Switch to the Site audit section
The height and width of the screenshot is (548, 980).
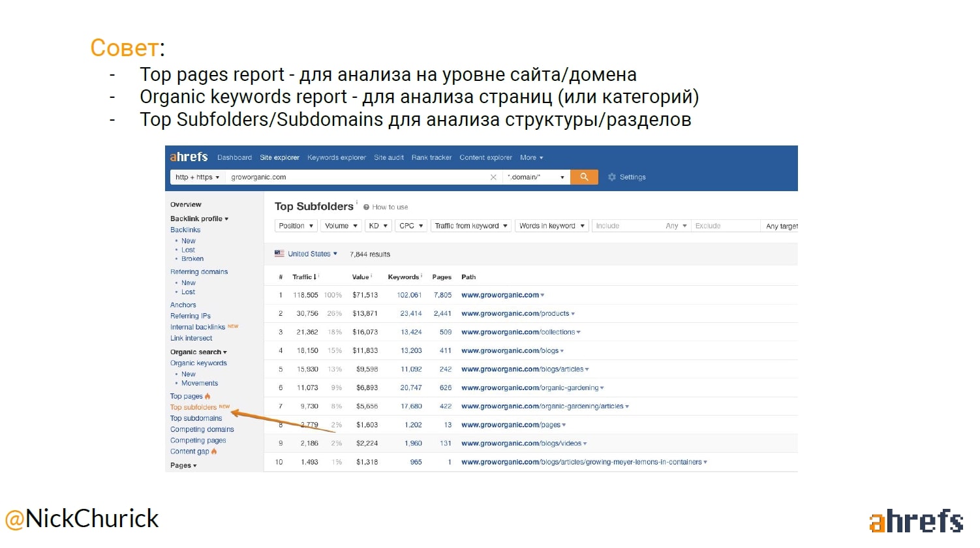pos(388,158)
